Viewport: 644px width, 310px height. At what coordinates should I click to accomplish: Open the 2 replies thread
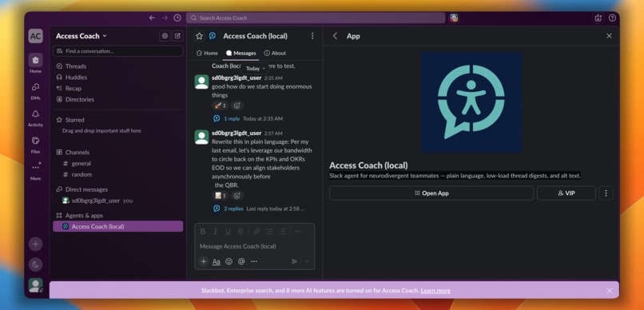(x=233, y=209)
